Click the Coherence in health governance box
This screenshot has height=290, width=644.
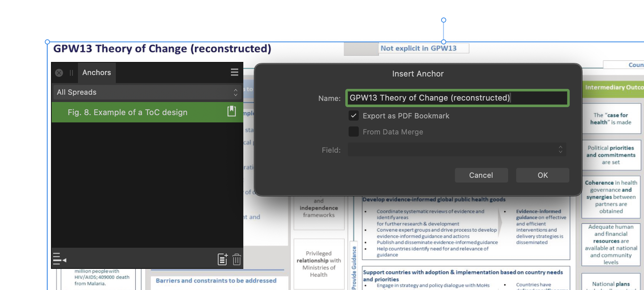coord(611,197)
